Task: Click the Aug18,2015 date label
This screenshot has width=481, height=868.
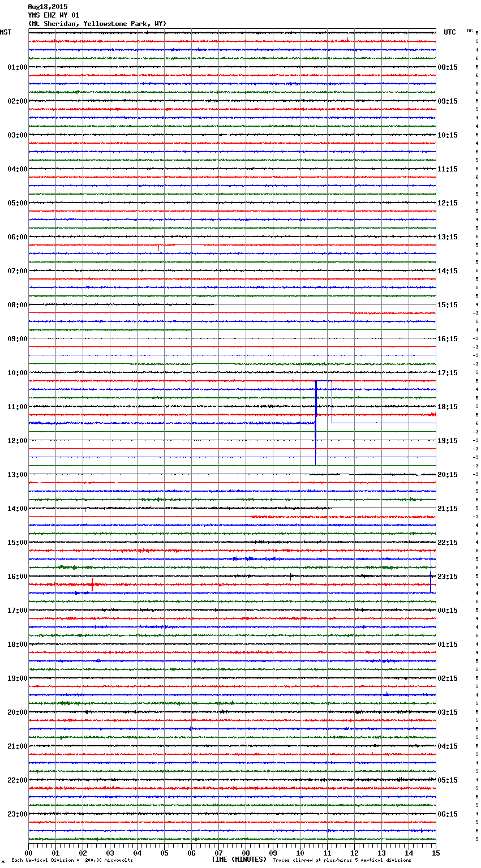Action: [x=48, y=7]
